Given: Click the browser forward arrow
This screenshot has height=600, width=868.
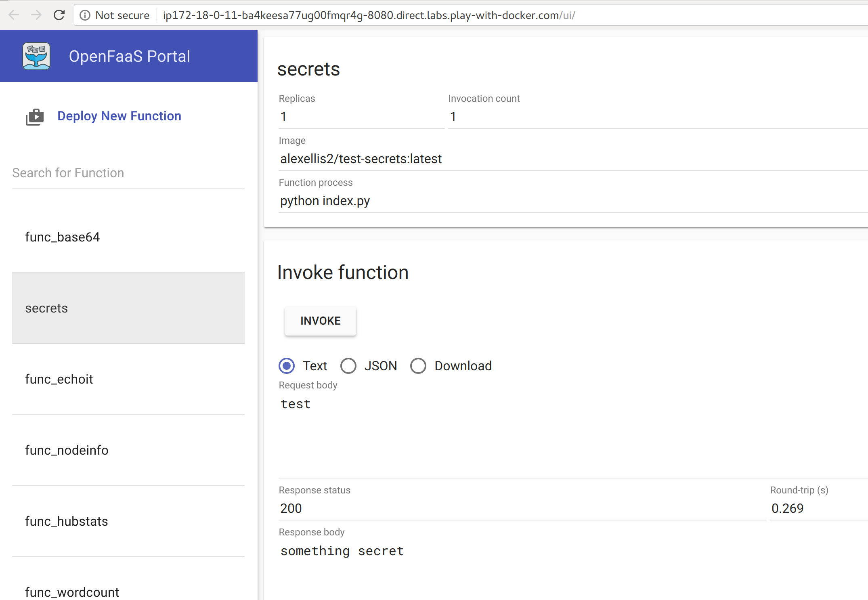Looking at the screenshot, I should [x=36, y=15].
